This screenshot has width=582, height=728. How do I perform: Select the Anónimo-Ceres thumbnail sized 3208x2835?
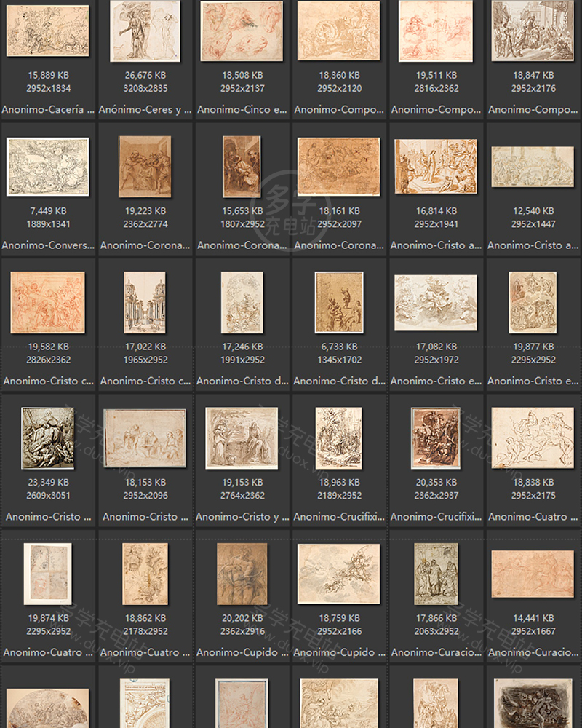pyautogui.click(x=145, y=31)
